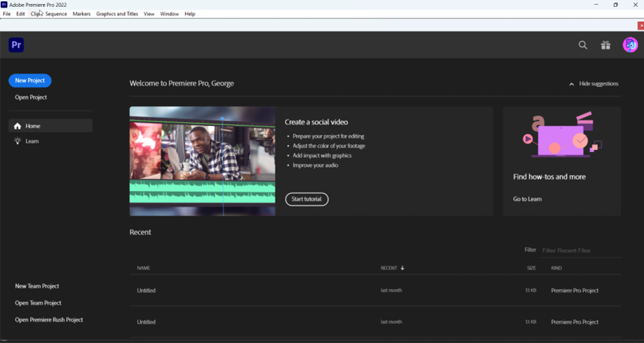Image resolution: width=644 pixels, height=343 pixels.
Task: Open the Graphics and Titles menu
Action: click(117, 14)
